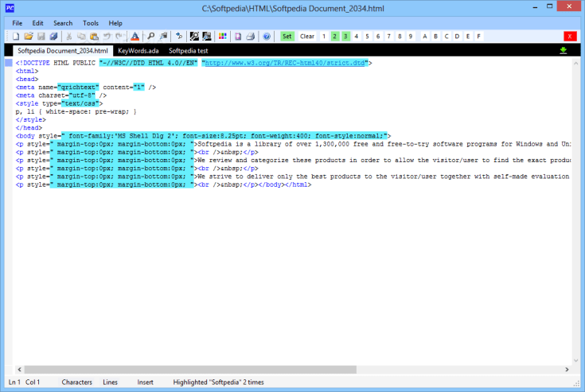The image size is (585, 392).
Task: Click the Copy icon in toolbar
Action: coord(81,36)
